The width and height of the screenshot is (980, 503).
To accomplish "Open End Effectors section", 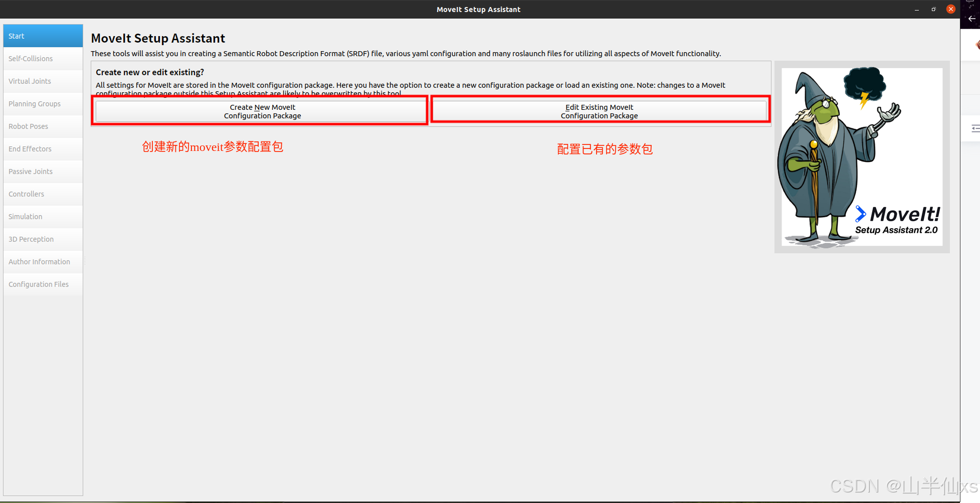I will pos(43,149).
